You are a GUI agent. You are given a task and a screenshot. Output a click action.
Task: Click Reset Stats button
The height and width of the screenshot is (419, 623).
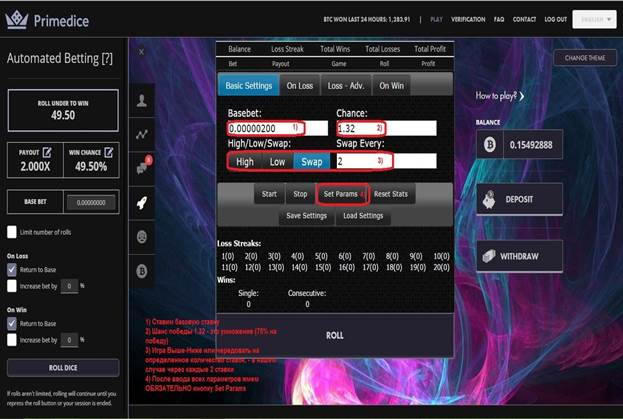click(x=391, y=194)
